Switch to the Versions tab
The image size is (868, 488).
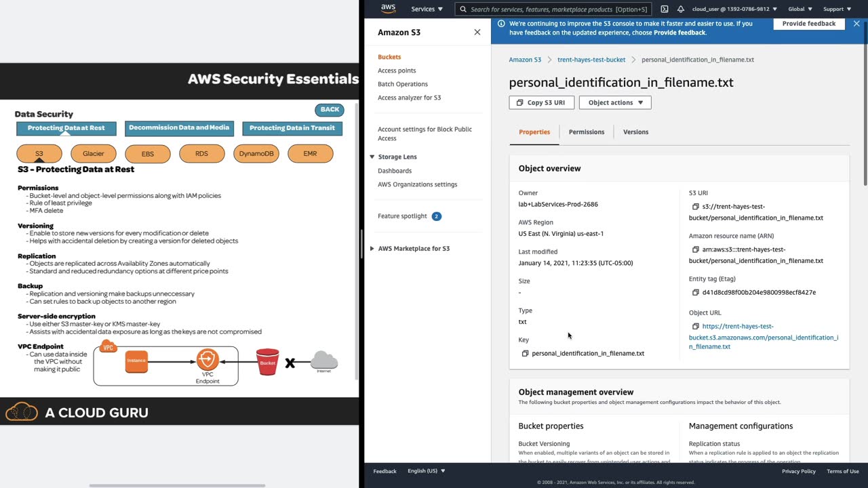[x=635, y=132]
